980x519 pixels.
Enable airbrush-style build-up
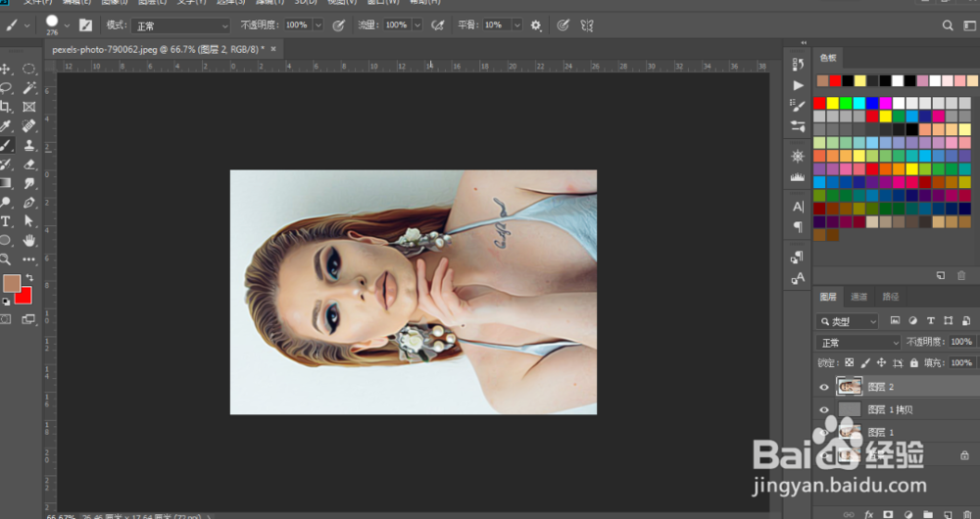click(438, 25)
